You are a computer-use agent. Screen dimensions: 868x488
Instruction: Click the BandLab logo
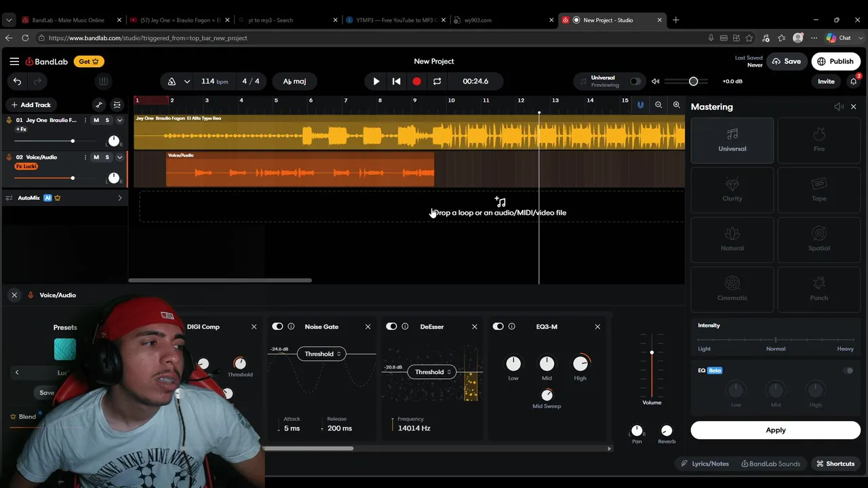47,62
